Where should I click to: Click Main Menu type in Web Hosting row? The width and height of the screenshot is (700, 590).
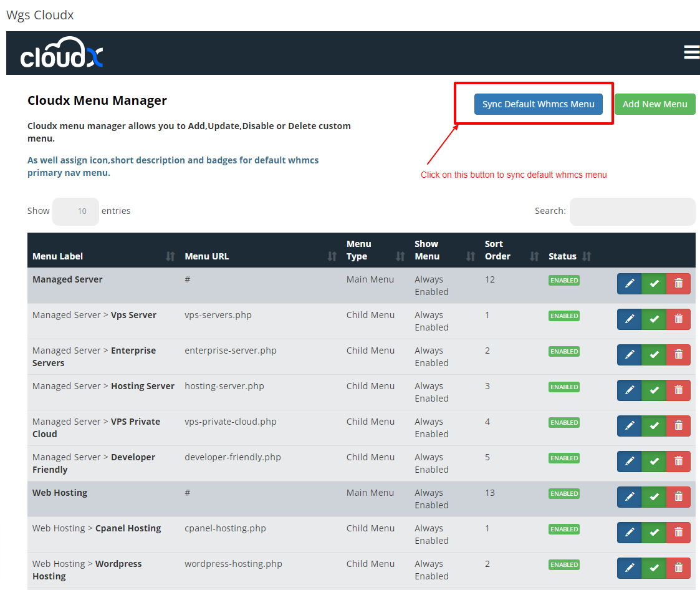click(370, 493)
